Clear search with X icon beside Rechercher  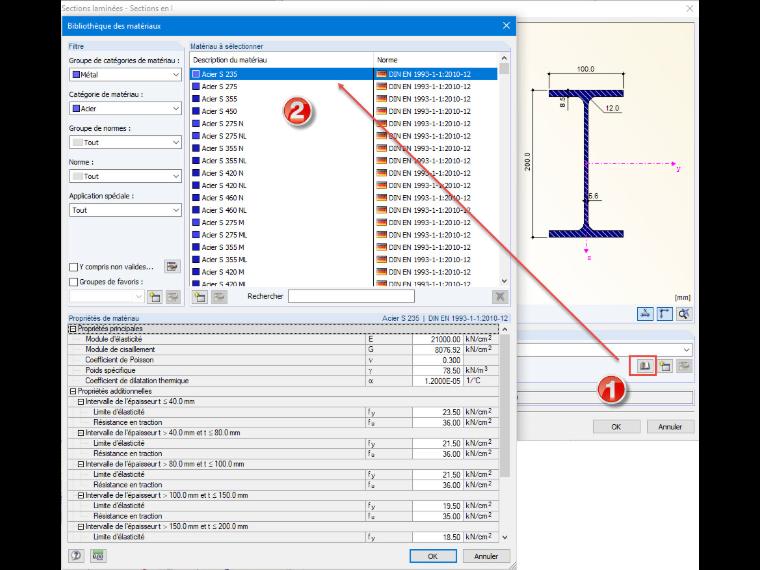(500, 297)
